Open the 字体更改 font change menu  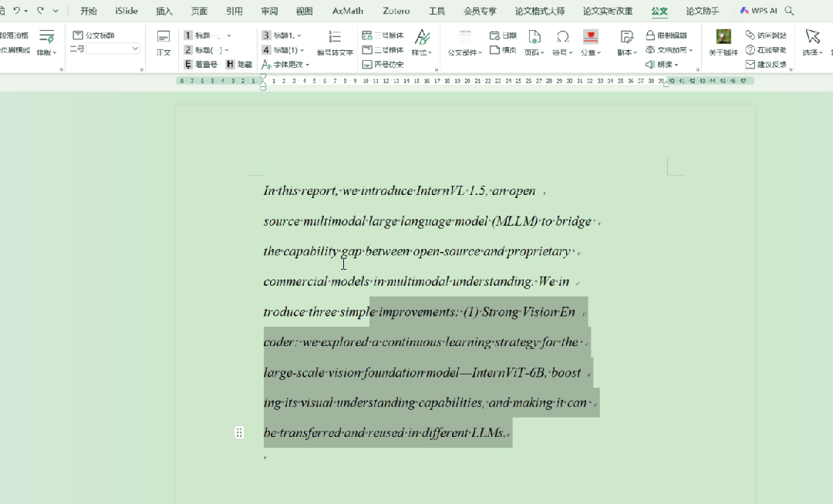pyautogui.click(x=286, y=64)
